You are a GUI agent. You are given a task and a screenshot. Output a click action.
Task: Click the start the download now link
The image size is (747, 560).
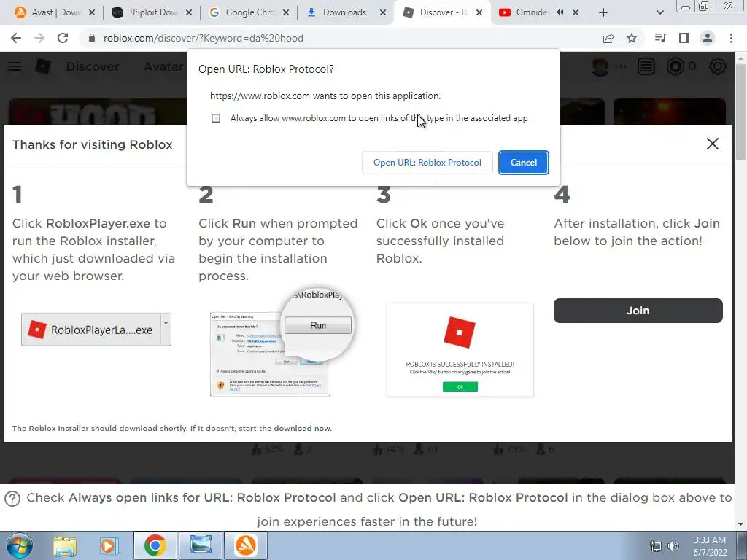pos(285,428)
